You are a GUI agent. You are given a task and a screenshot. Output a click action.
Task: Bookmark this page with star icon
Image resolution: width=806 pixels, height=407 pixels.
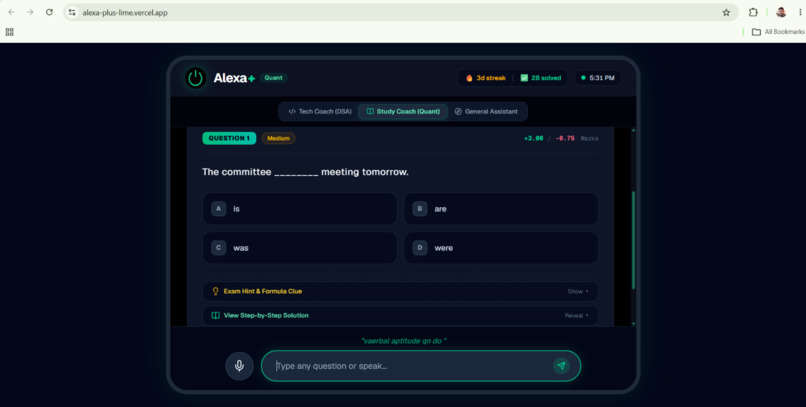[x=726, y=12]
